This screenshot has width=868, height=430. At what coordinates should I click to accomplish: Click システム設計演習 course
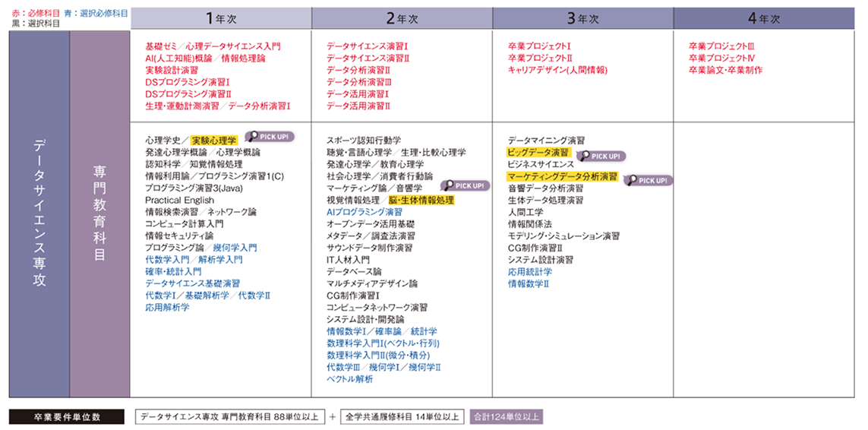[540, 259]
